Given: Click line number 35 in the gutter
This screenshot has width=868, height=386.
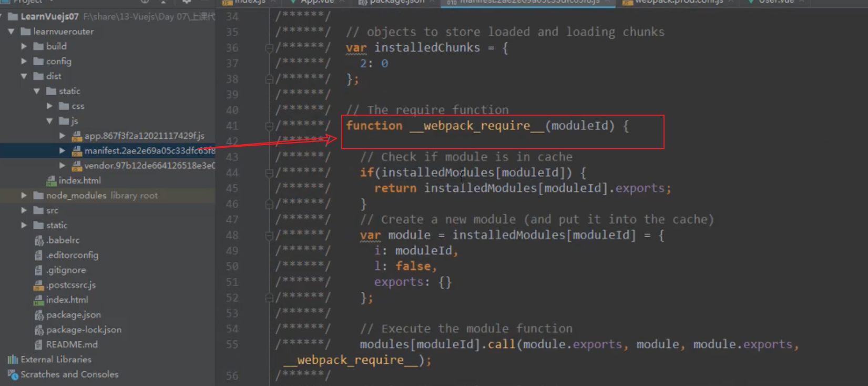Looking at the screenshot, I should (232, 32).
